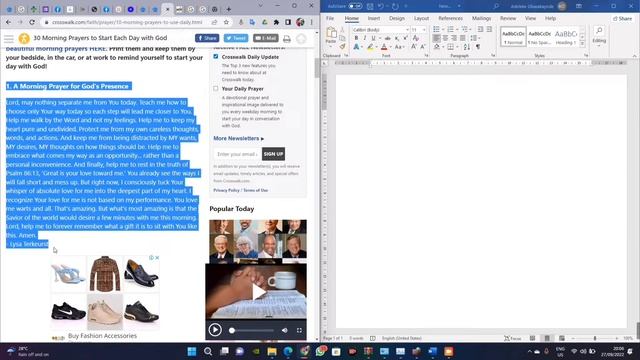The width and height of the screenshot is (640, 360).
Task: Apply Underline formatting in Word
Action: coord(373,38)
